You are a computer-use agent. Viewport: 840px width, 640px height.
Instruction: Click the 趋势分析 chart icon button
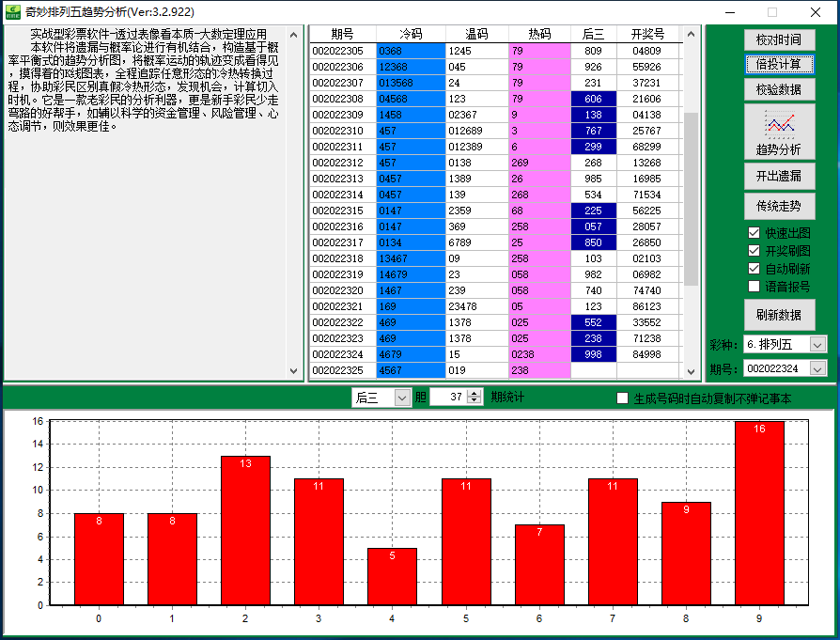pos(778,132)
